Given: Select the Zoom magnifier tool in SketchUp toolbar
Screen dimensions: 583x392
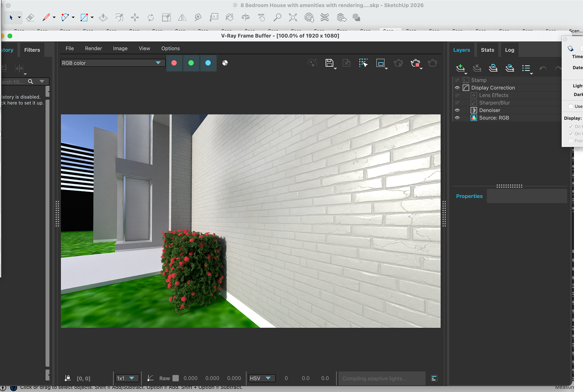Looking at the screenshot, I should point(277,18).
